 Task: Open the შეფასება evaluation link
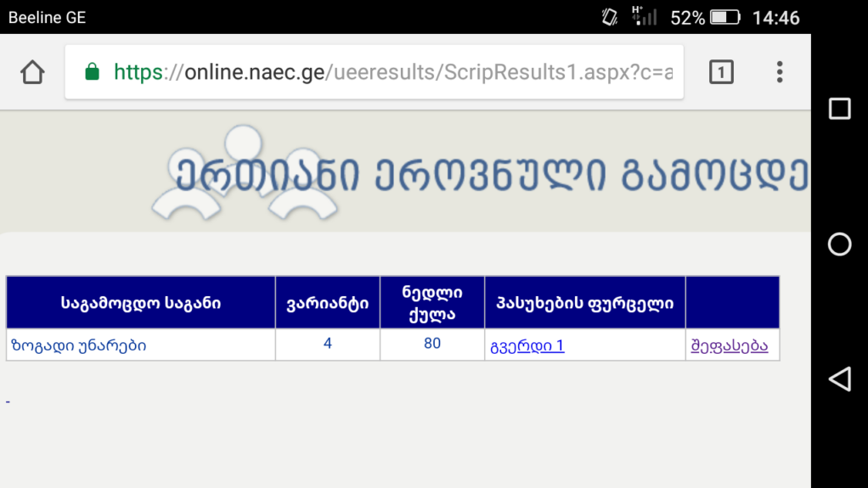tap(730, 345)
